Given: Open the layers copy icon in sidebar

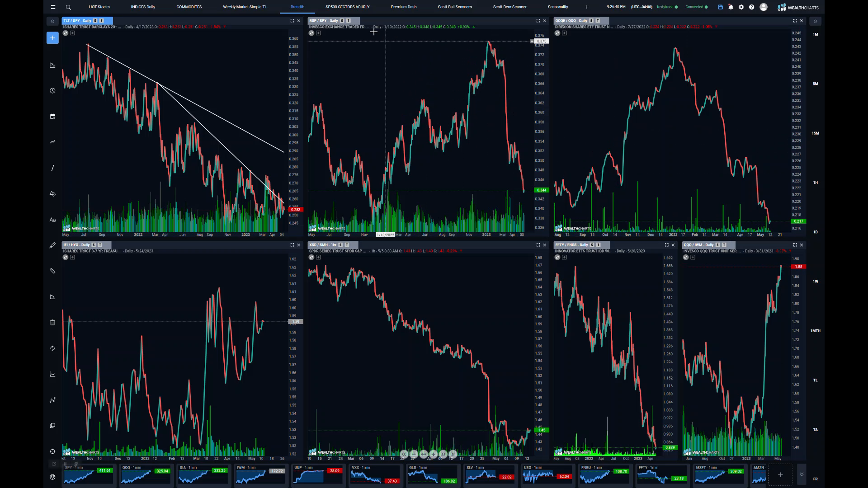Looking at the screenshot, I should pyautogui.click(x=52, y=426).
